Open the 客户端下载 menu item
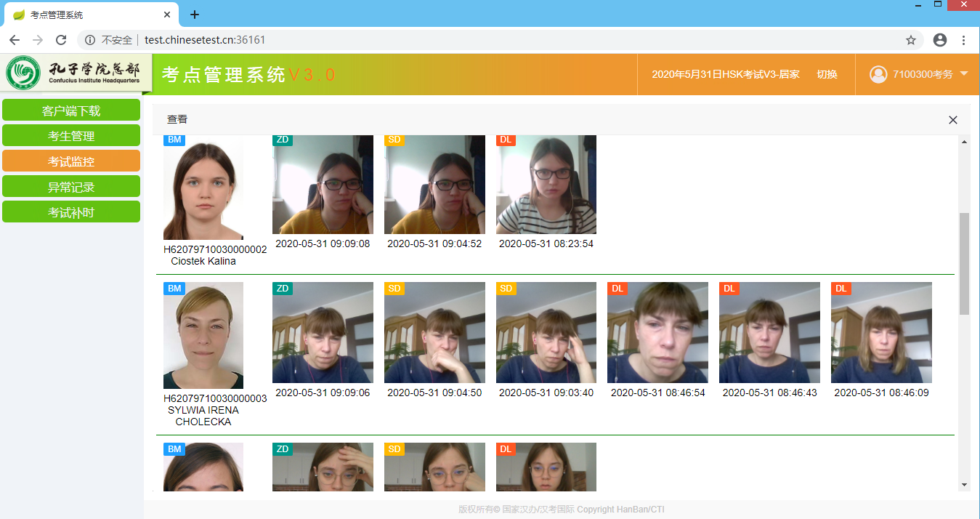 [71, 110]
